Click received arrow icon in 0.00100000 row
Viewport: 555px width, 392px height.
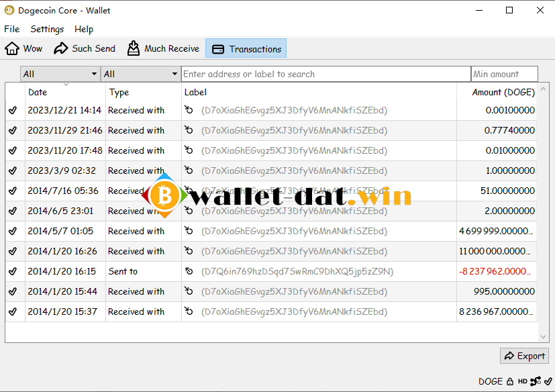pos(189,110)
